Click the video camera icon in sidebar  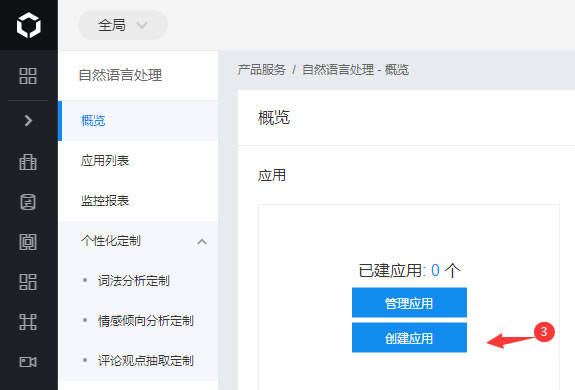click(28, 362)
